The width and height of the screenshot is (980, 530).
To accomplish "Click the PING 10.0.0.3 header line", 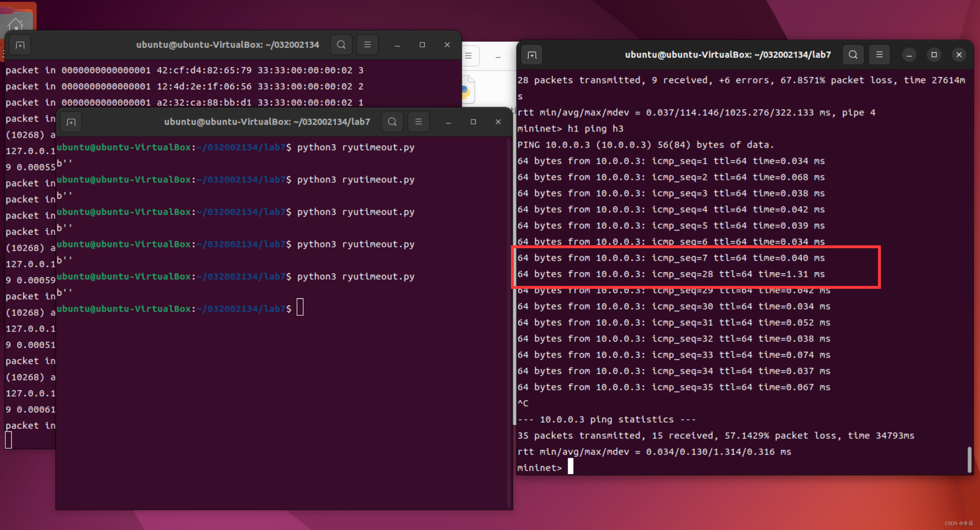I will coord(646,145).
